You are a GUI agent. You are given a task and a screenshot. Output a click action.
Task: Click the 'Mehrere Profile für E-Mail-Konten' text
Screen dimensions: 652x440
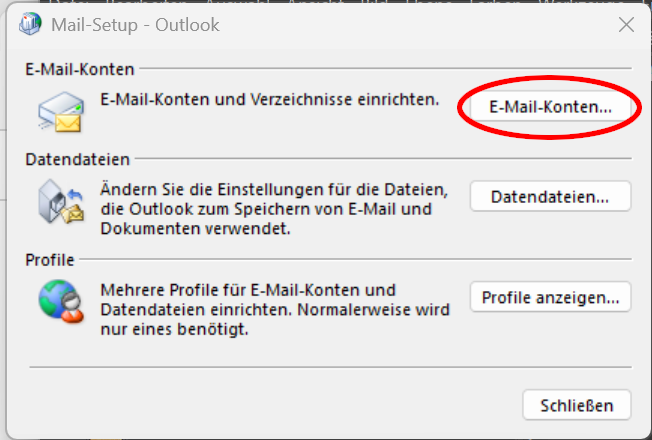247,290
